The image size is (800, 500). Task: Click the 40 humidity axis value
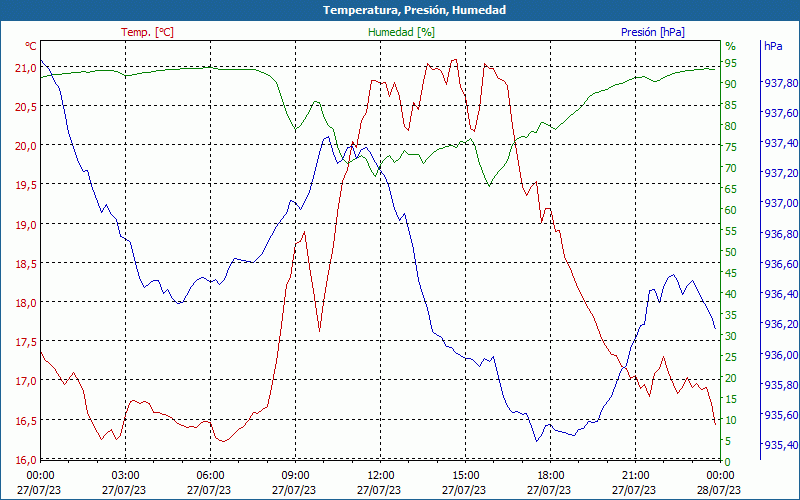731,294
